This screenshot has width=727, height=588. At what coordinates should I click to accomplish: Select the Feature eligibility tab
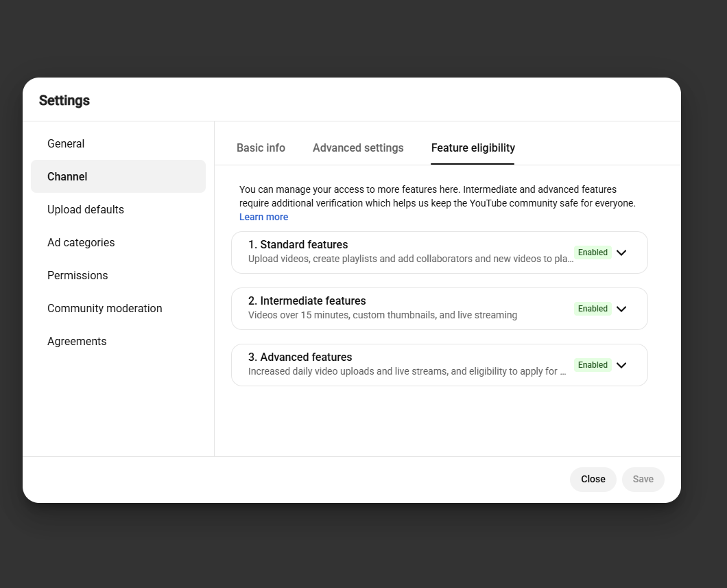click(473, 148)
